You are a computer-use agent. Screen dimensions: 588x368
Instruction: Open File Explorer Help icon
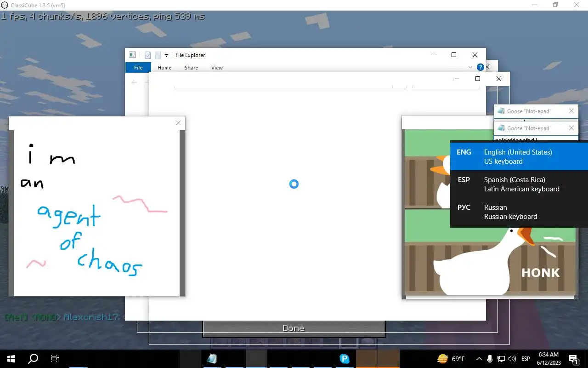[x=481, y=68]
